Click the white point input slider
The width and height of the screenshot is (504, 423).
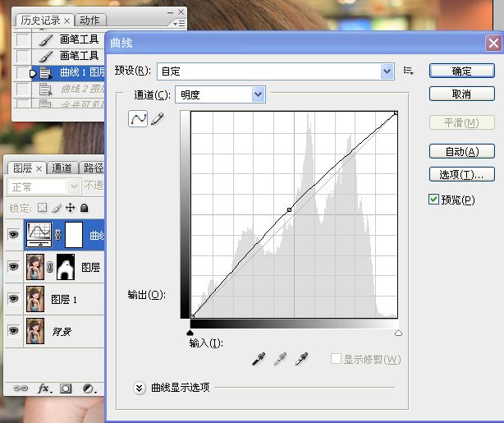398,333
